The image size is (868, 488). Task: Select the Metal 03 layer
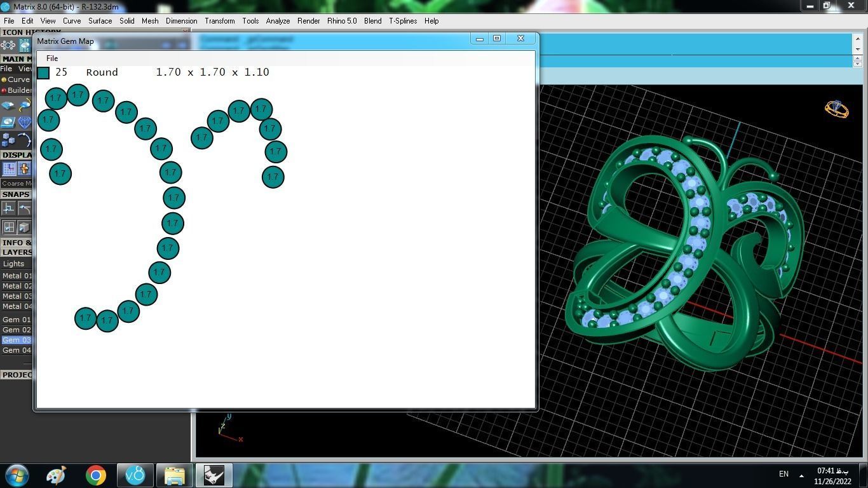click(17, 296)
